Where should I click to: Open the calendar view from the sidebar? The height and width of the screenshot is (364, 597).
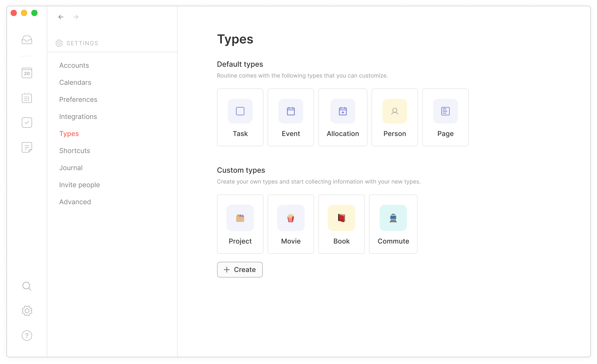27,73
